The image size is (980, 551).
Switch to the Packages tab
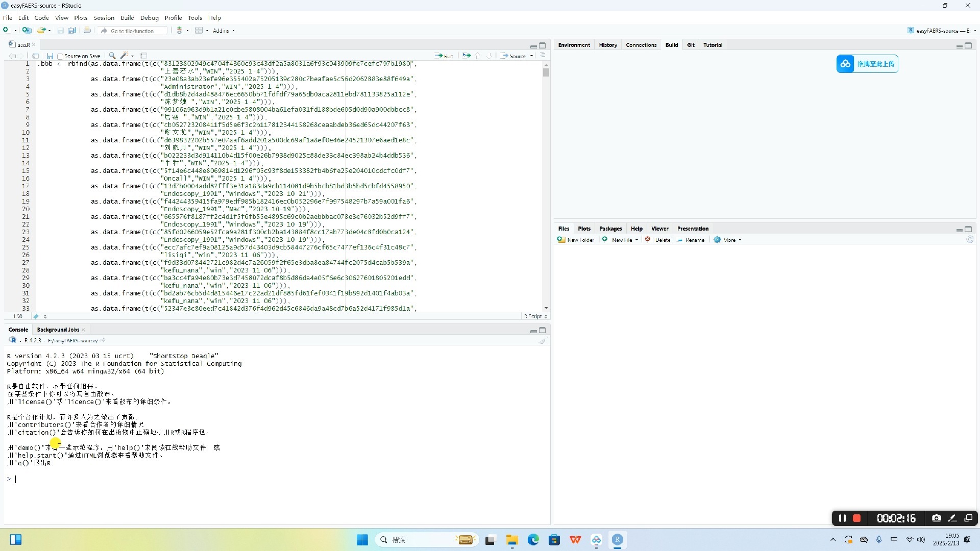coord(610,229)
